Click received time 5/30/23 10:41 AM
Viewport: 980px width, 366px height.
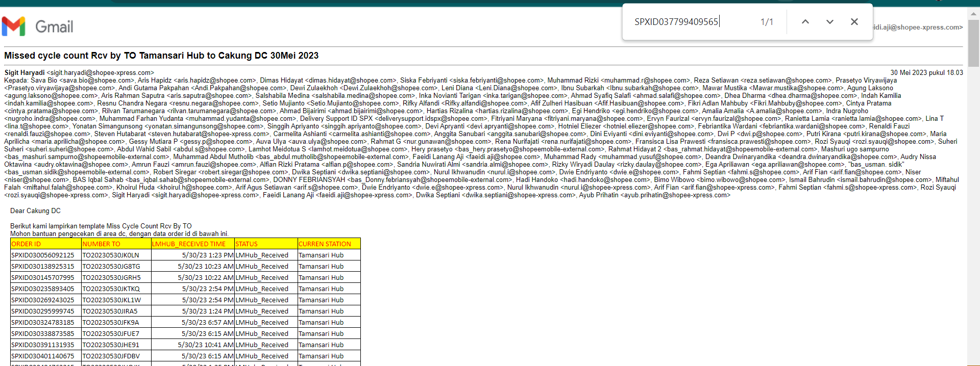[x=206, y=345]
